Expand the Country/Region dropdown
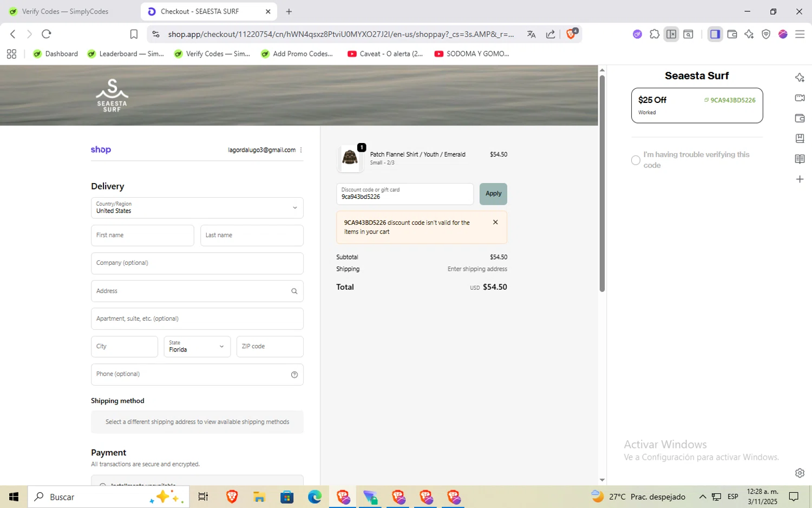The height and width of the screenshot is (508, 812). tap(197, 208)
